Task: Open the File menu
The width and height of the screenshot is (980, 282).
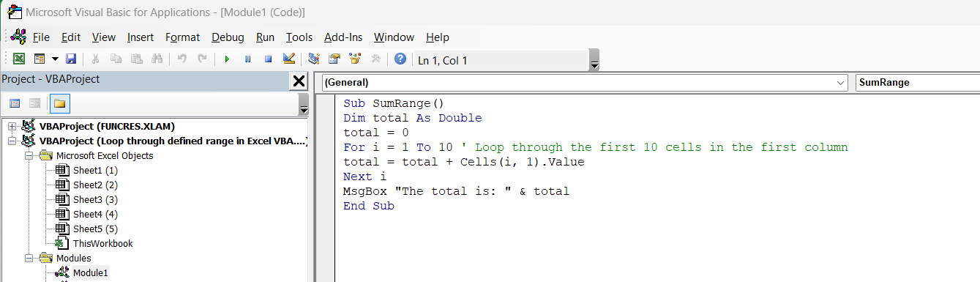Action: (41, 37)
